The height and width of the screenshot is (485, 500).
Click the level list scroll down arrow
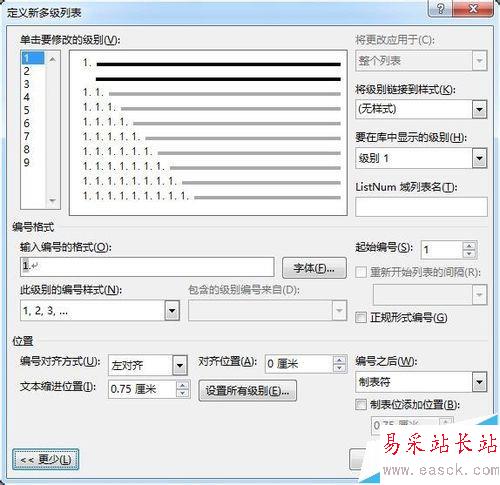(52, 201)
